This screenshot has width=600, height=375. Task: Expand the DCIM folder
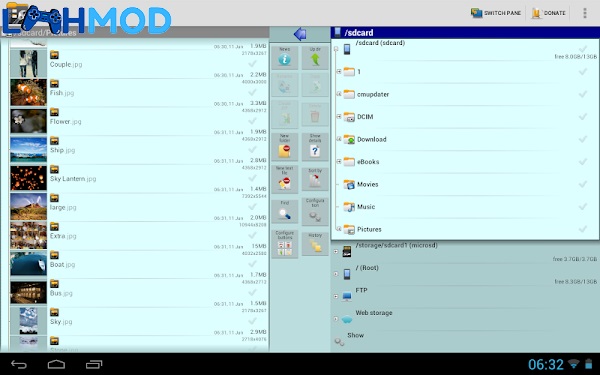tap(339, 116)
